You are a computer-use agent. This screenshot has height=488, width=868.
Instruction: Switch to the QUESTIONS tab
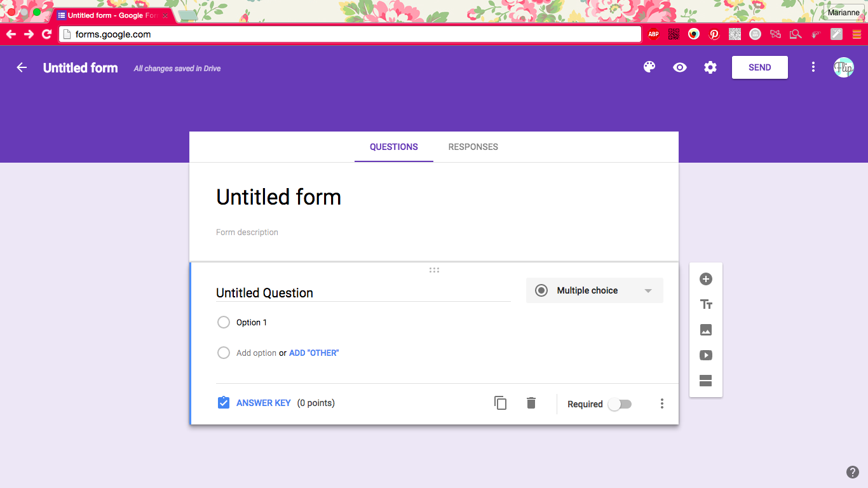tap(394, 147)
